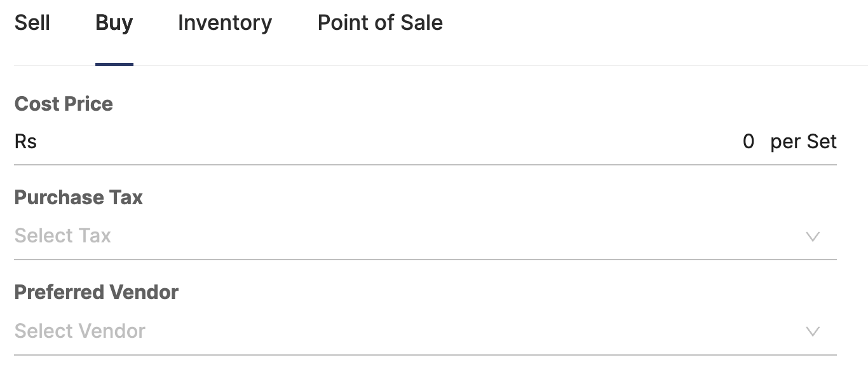This screenshot has height=383, width=868.
Task: Select the Inventory tab
Action: [x=224, y=23]
